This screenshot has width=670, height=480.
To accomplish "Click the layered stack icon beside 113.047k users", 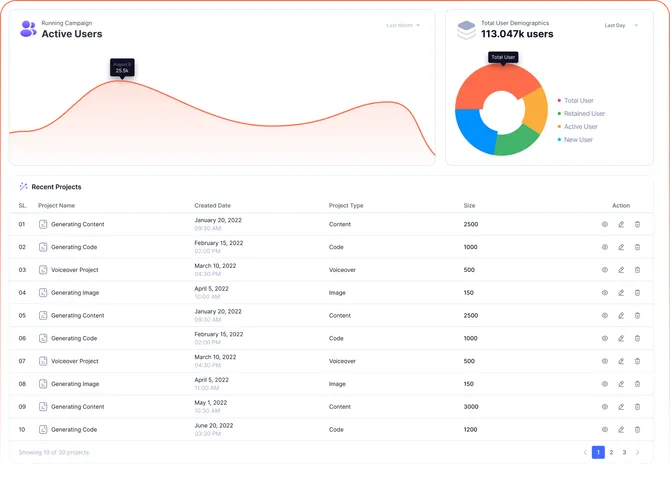I will (x=466, y=30).
